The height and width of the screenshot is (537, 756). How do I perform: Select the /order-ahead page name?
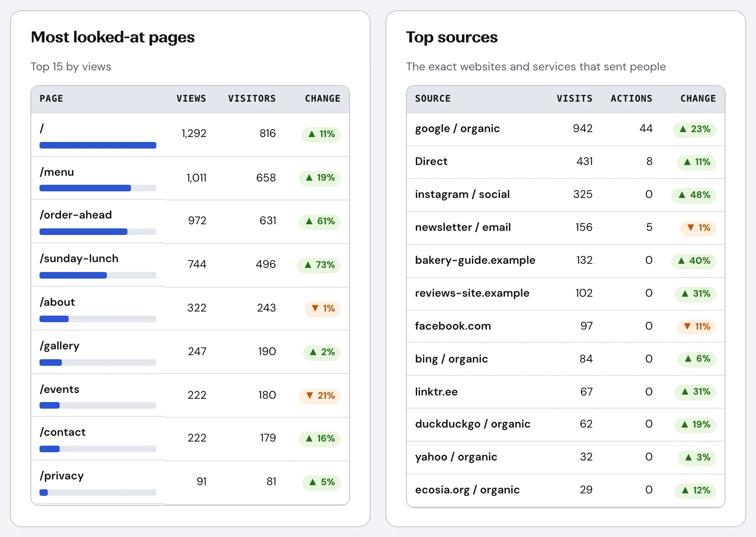click(76, 215)
